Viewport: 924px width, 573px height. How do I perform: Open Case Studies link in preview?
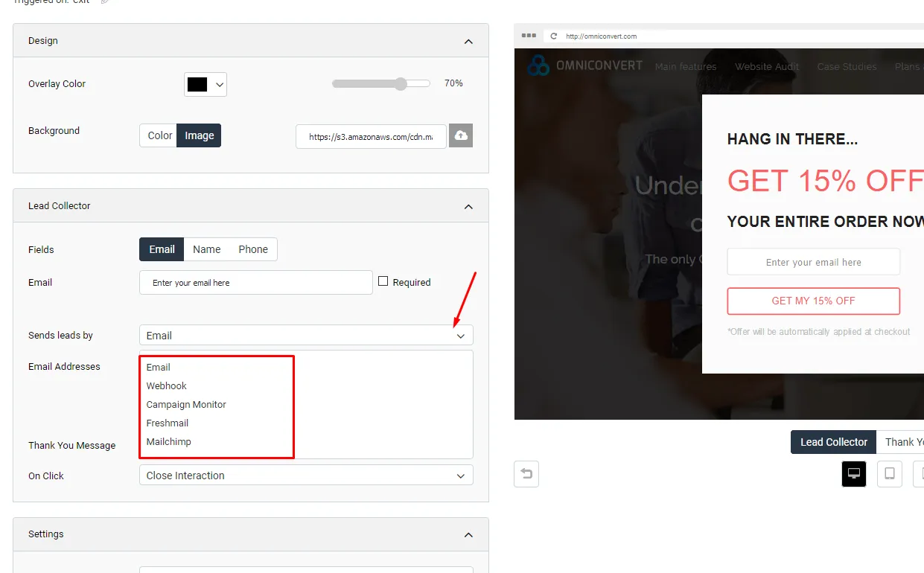click(x=847, y=66)
